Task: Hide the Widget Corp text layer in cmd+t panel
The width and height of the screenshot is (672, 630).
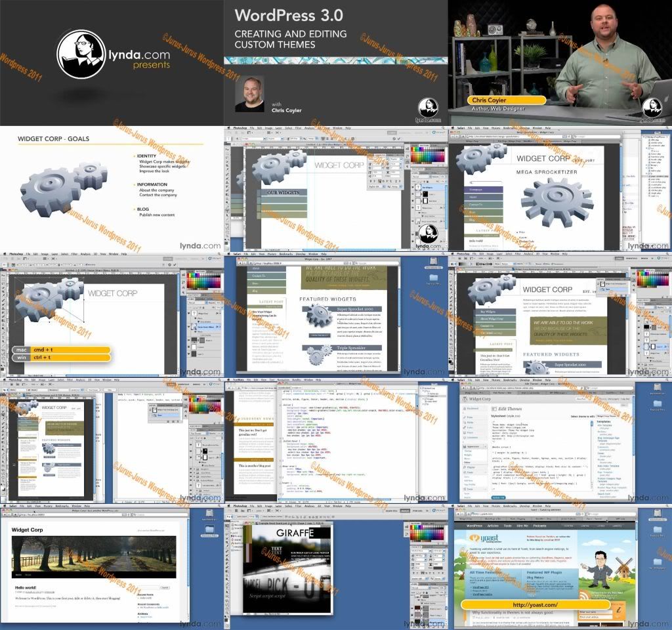Action: click(189, 314)
